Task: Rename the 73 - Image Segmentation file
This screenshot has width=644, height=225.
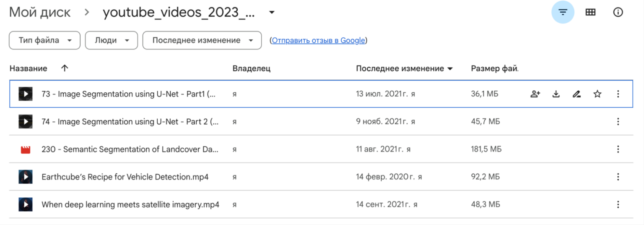Action: [576, 94]
